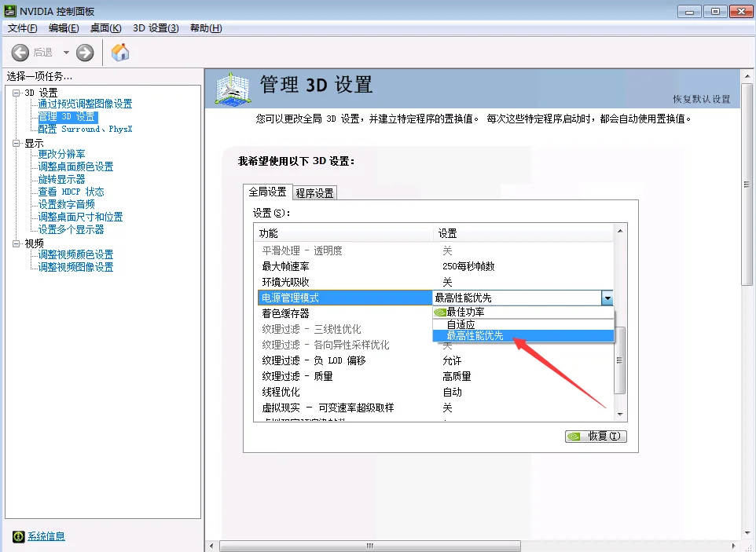Select 纹理过滤 - 三线性优化 row
The width and height of the screenshot is (756, 552).
(x=345, y=330)
